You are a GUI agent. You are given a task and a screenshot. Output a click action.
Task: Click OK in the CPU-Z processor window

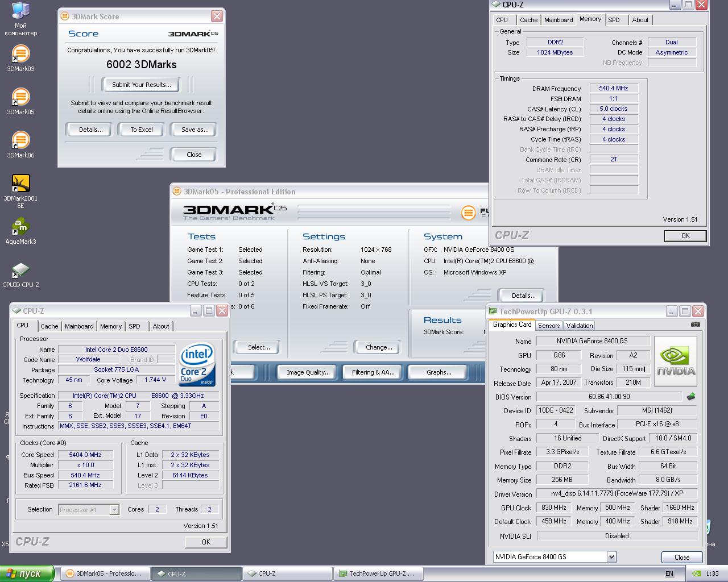tap(206, 542)
